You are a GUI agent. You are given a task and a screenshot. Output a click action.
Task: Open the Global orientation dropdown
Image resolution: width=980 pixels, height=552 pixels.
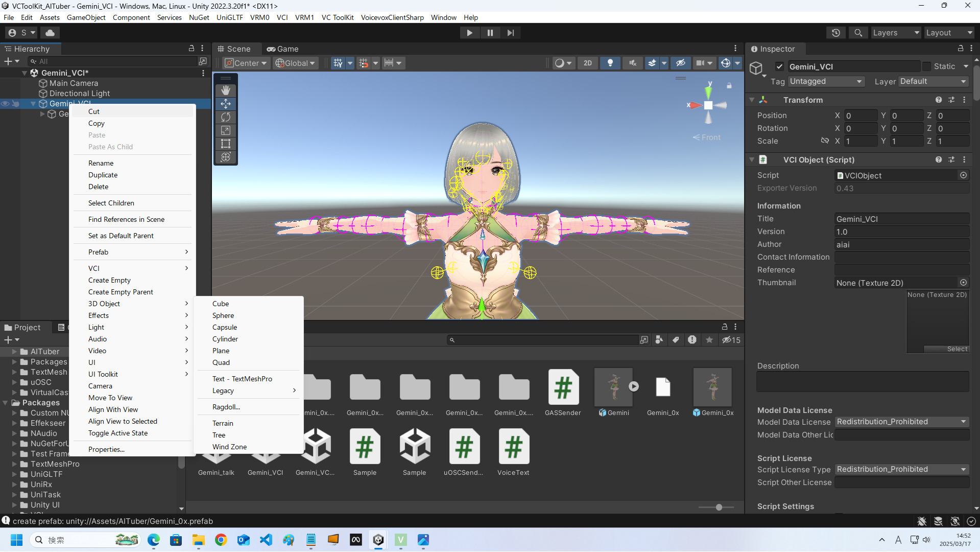coord(296,63)
